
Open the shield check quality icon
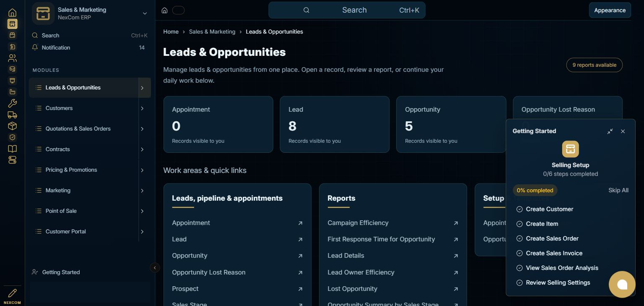tap(13, 137)
